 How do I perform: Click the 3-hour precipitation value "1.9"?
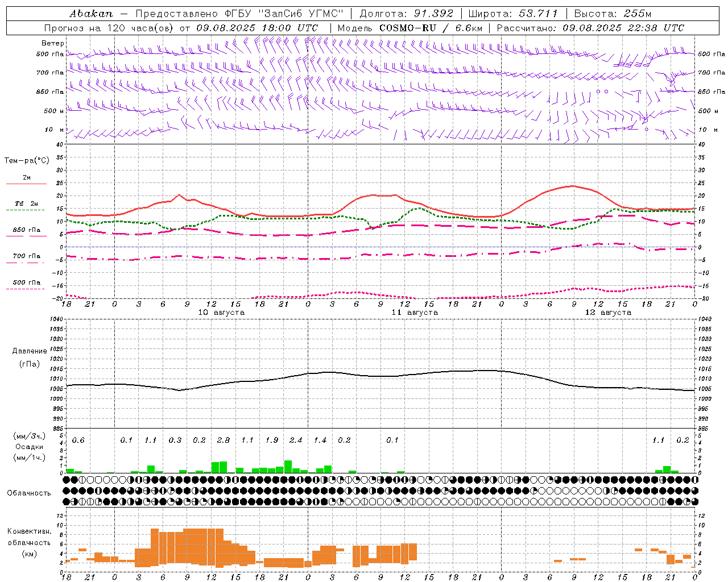[272, 440]
